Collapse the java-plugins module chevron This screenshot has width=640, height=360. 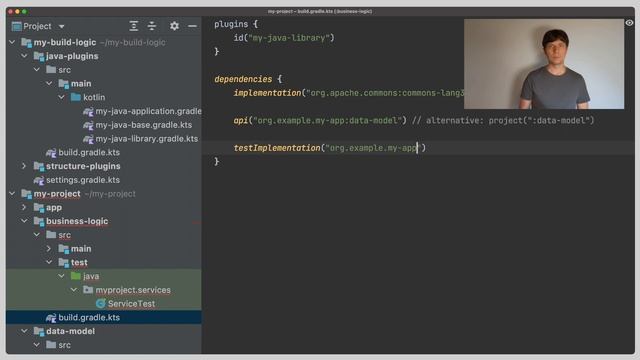(24, 56)
